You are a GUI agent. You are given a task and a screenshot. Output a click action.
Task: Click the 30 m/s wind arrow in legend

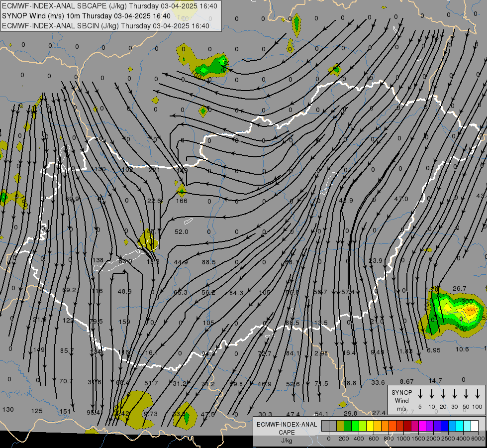click(455, 394)
